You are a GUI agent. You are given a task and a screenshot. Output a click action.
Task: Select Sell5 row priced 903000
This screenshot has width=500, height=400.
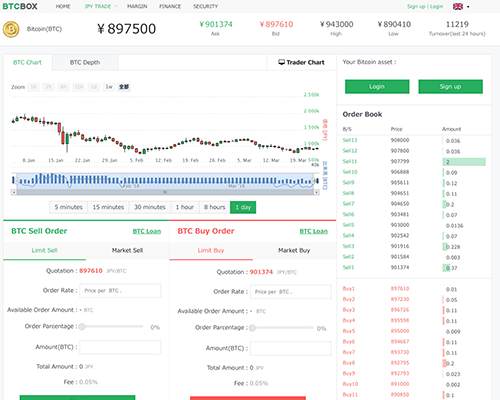[414, 225]
